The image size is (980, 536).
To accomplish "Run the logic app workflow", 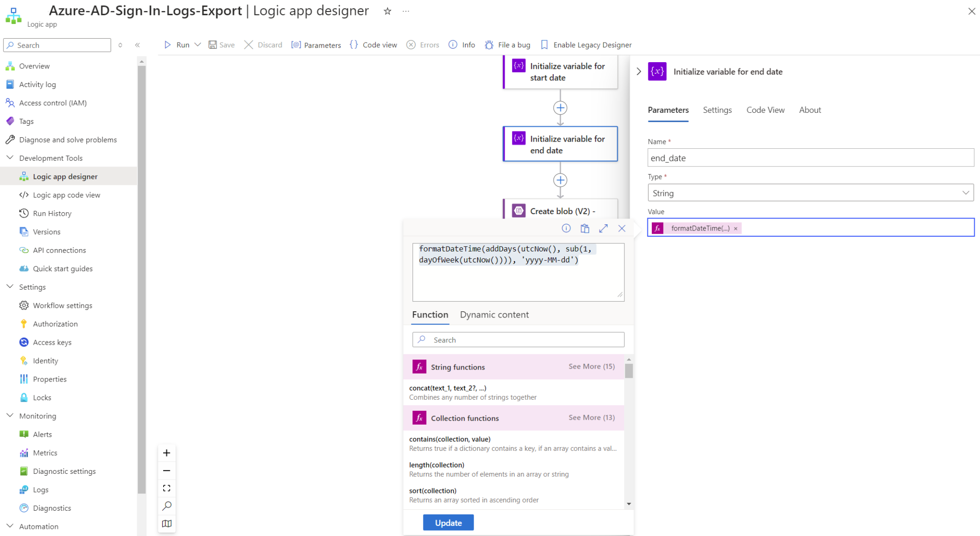I will click(x=177, y=45).
